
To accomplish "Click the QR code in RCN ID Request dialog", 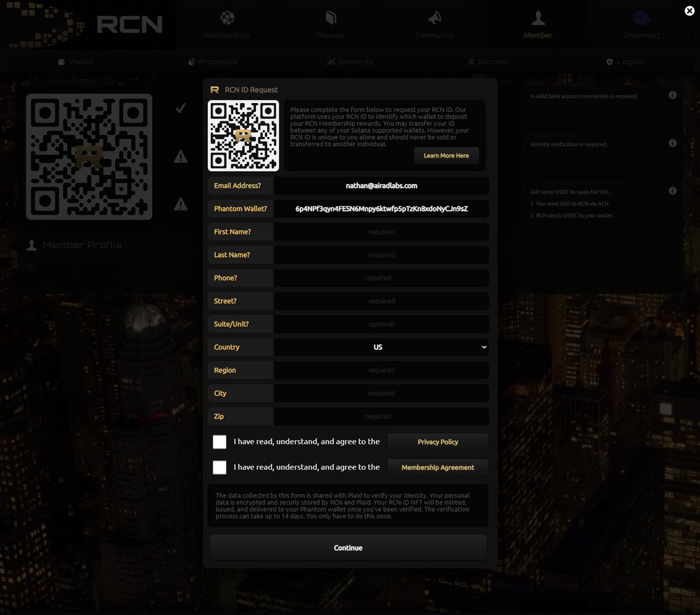I will (243, 136).
